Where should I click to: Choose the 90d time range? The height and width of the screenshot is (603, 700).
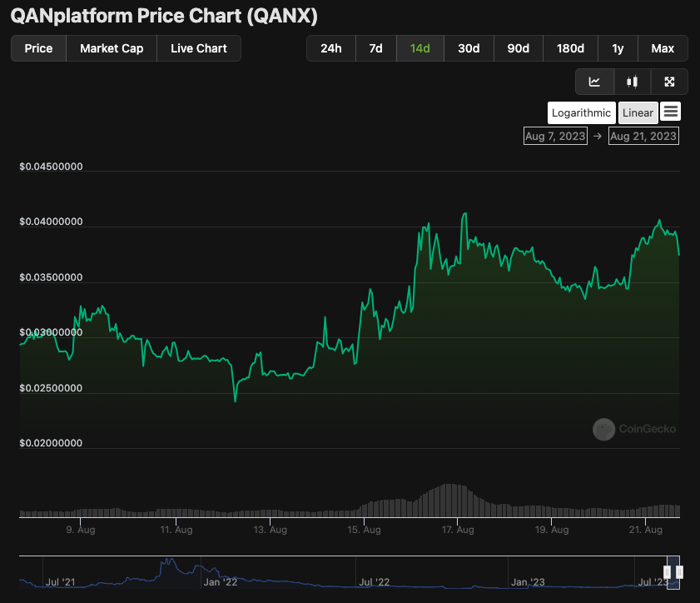[x=519, y=48]
